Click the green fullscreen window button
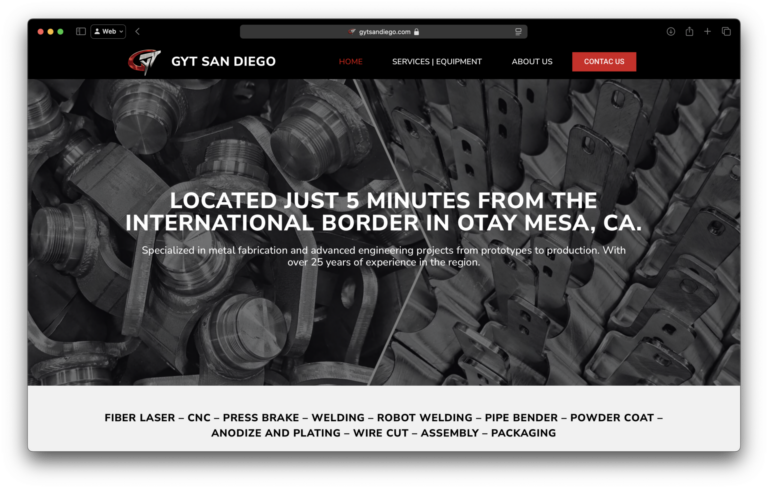768x488 pixels. coord(60,31)
